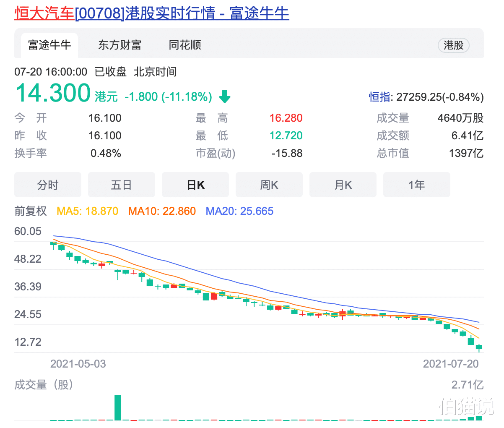Open the 恒大汽车[00708]港股实时行情 title link

click(152, 13)
